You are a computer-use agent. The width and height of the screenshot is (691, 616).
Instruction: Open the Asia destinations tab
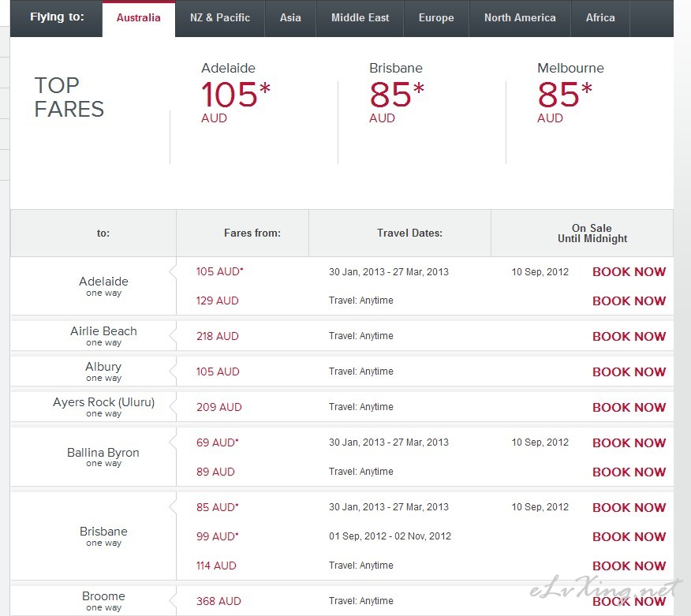pyautogui.click(x=290, y=18)
